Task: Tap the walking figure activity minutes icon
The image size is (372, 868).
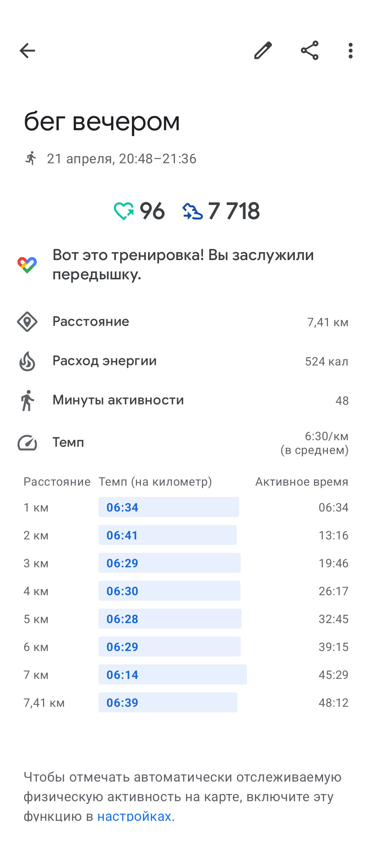Action: (27, 400)
